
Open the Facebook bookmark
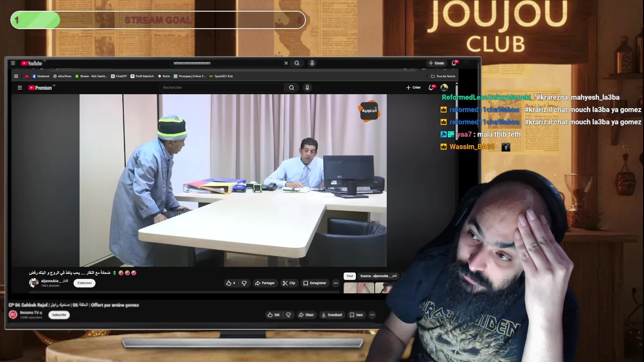pos(41,76)
